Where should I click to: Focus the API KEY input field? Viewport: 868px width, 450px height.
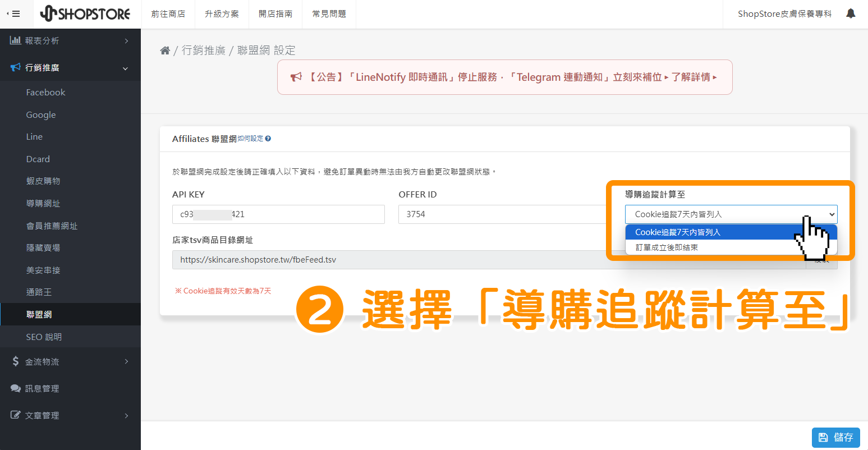tap(278, 214)
